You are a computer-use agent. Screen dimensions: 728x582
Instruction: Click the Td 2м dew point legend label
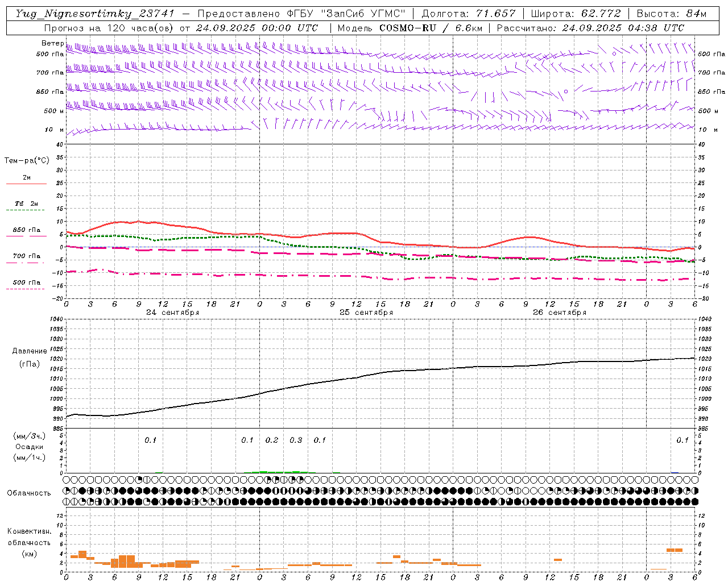(x=27, y=203)
